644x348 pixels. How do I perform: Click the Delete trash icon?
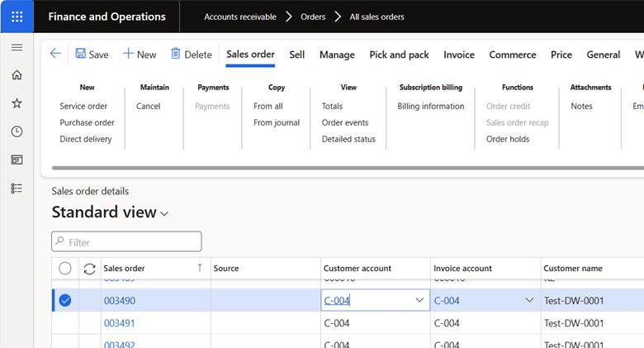[175, 54]
